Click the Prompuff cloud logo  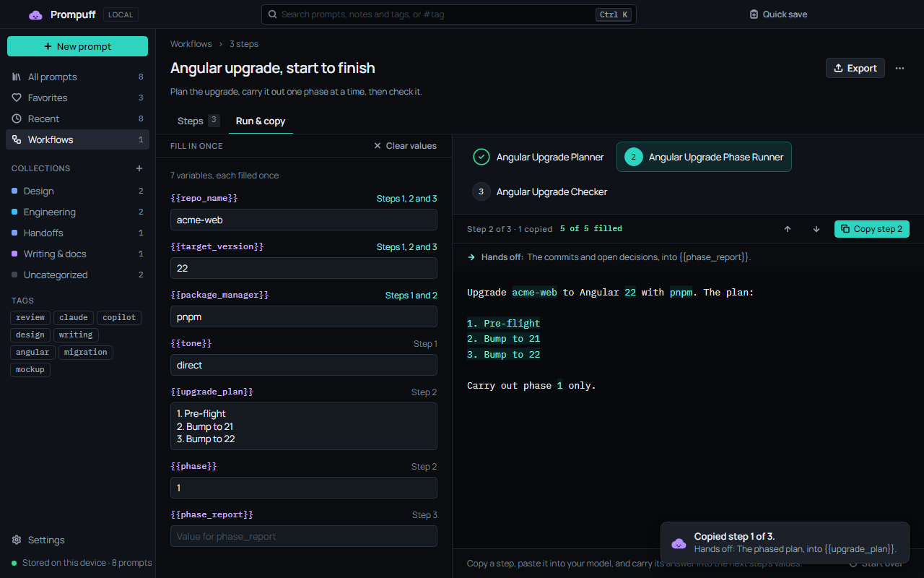pyautogui.click(x=35, y=14)
